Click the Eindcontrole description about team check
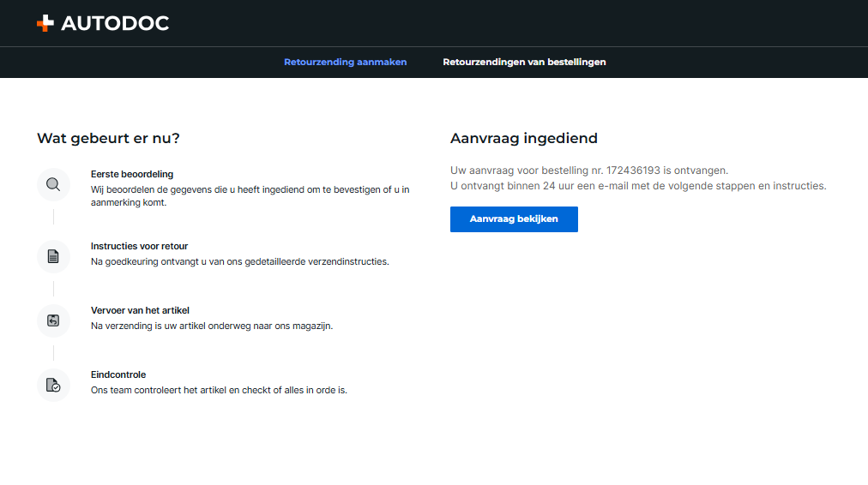 [219, 390]
